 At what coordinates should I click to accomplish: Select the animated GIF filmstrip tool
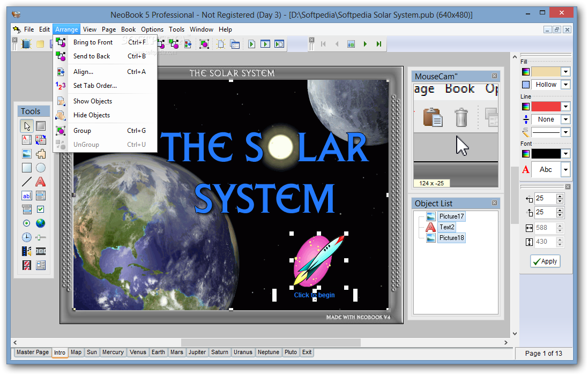click(x=41, y=251)
